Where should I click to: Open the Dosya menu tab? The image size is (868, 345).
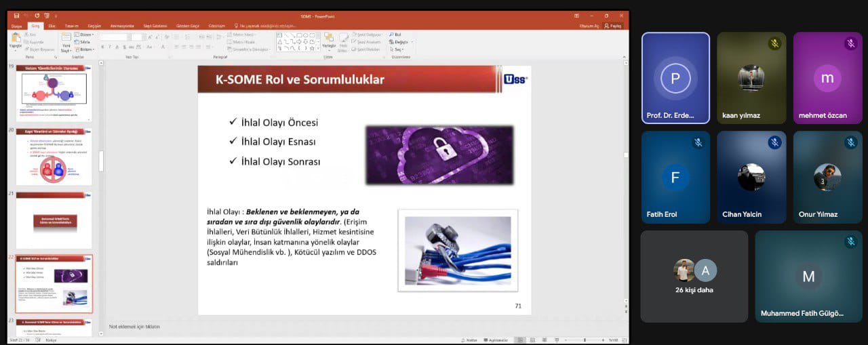click(x=17, y=26)
